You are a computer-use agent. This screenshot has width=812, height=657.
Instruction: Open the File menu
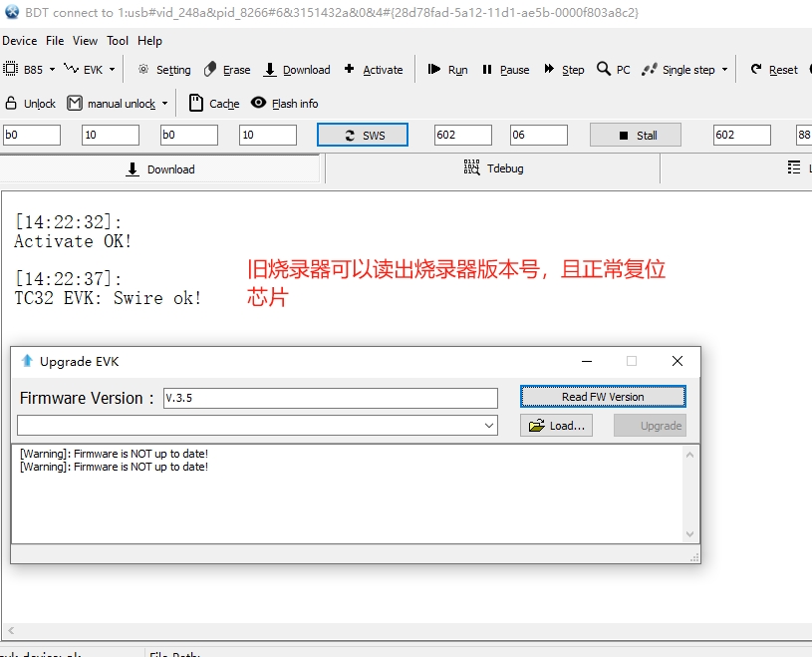(x=55, y=41)
